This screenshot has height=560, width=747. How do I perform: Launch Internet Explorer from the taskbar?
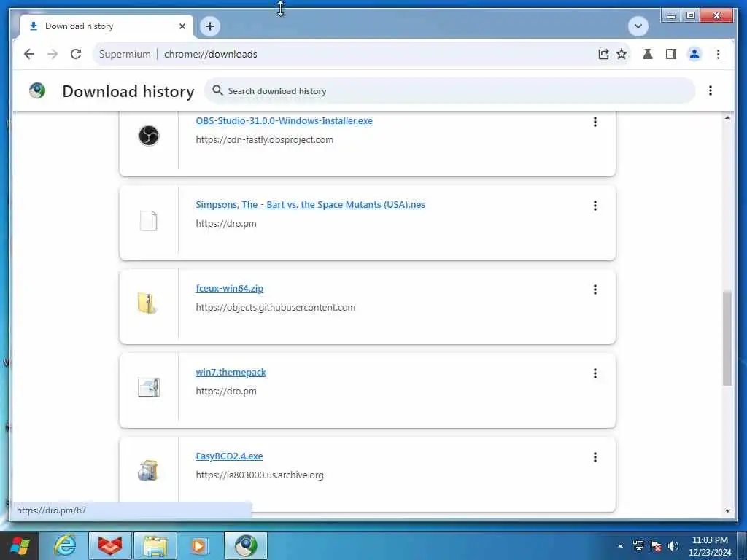click(x=65, y=545)
